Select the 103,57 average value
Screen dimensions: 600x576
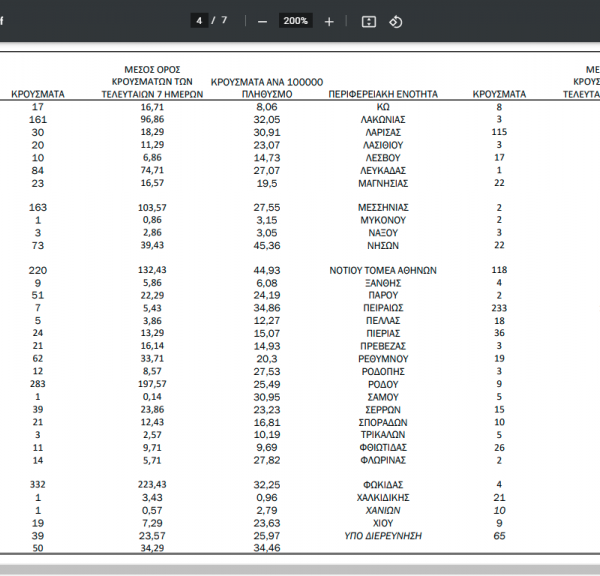(152, 208)
